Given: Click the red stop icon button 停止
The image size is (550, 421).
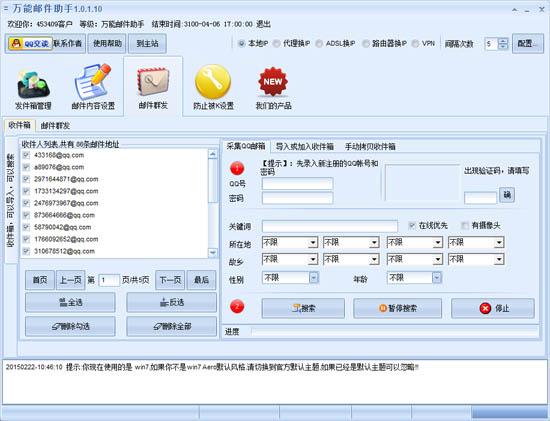Looking at the screenshot, I should point(493,308).
